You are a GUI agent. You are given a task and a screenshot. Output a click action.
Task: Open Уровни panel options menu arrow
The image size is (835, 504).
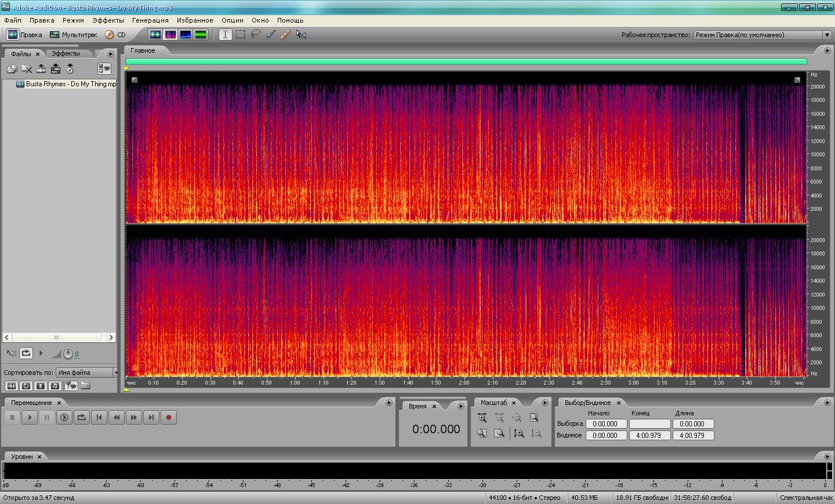(x=827, y=456)
